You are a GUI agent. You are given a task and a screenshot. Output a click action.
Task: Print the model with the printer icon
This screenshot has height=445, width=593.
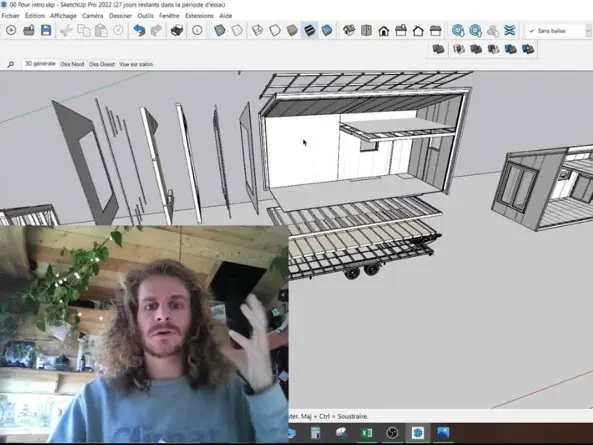point(177,30)
